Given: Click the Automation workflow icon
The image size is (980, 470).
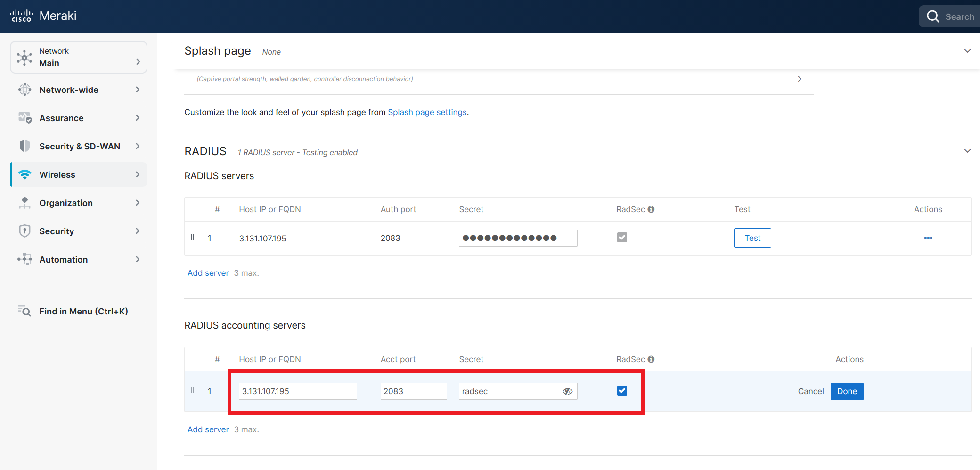Looking at the screenshot, I should coord(24,259).
